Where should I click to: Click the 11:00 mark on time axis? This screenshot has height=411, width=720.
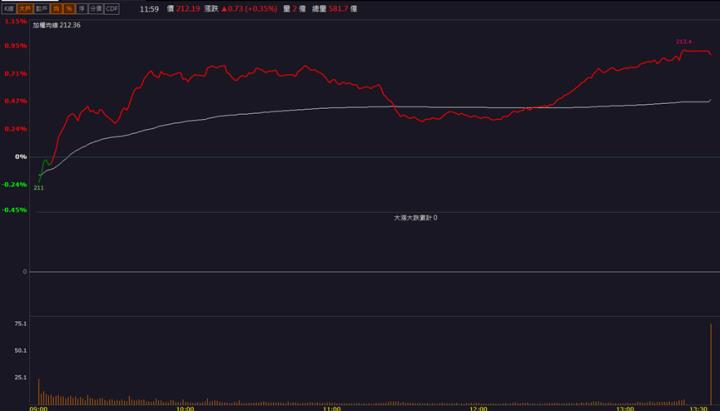coord(332,407)
